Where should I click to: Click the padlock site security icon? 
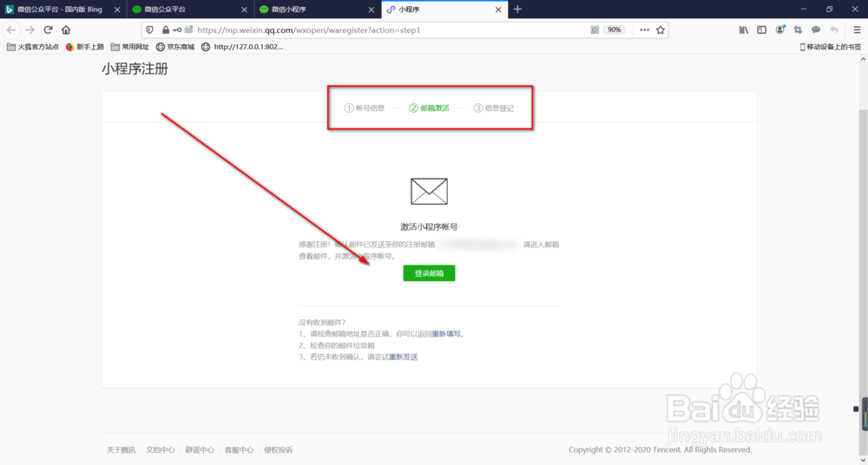pyautogui.click(x=165, y=29)
